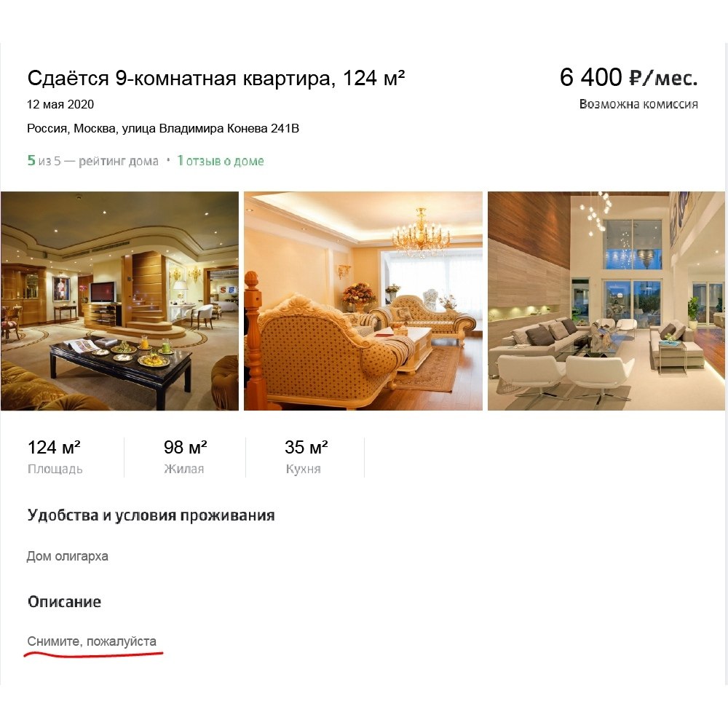The height and width of the screenshot is (728, 728).
Task: Click the "Описание" section heading
Action: tap(64, 602)
